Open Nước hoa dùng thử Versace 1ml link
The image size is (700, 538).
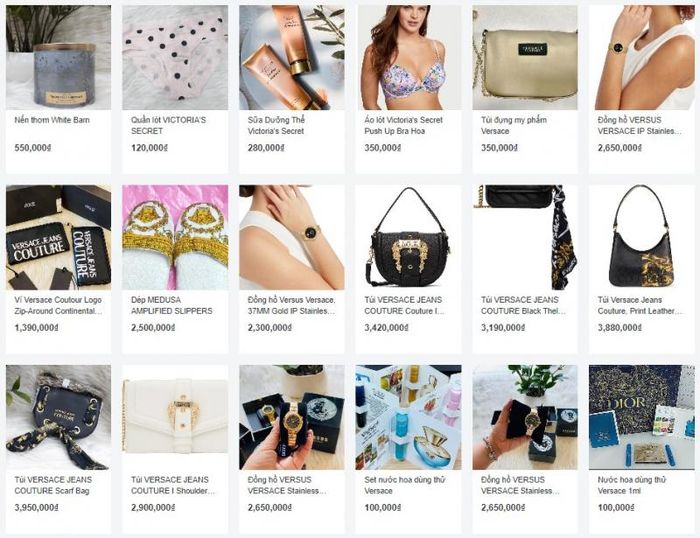tap(632, 485)
